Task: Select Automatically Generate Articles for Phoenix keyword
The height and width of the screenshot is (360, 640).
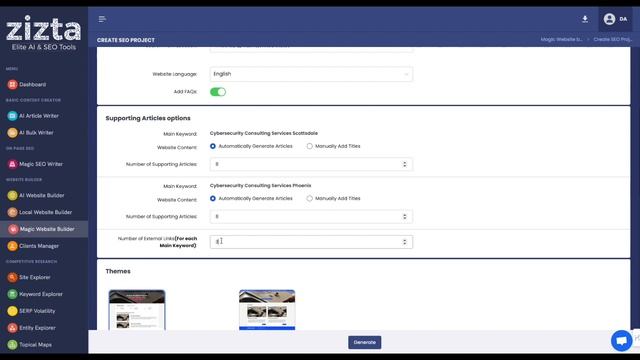Action: [x=213, y=198]
